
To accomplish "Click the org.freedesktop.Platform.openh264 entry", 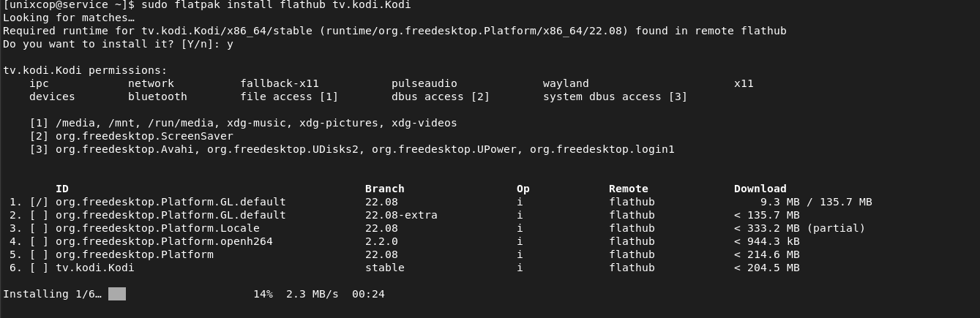I will coord(164,241).
